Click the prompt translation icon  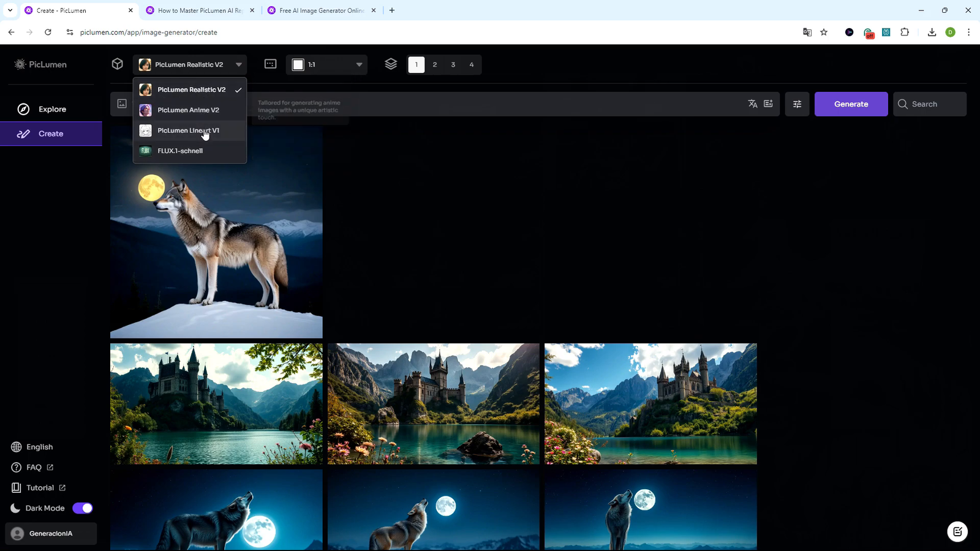753,103
